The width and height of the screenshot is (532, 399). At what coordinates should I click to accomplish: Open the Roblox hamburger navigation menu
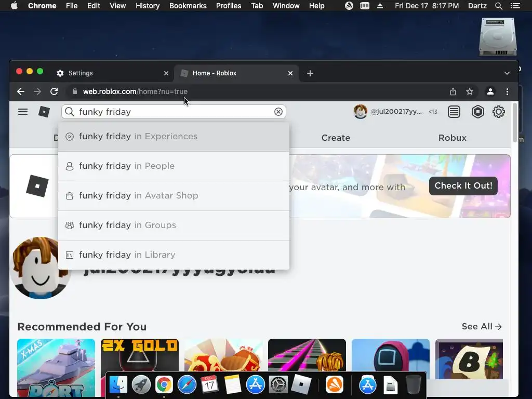point(23,112)
